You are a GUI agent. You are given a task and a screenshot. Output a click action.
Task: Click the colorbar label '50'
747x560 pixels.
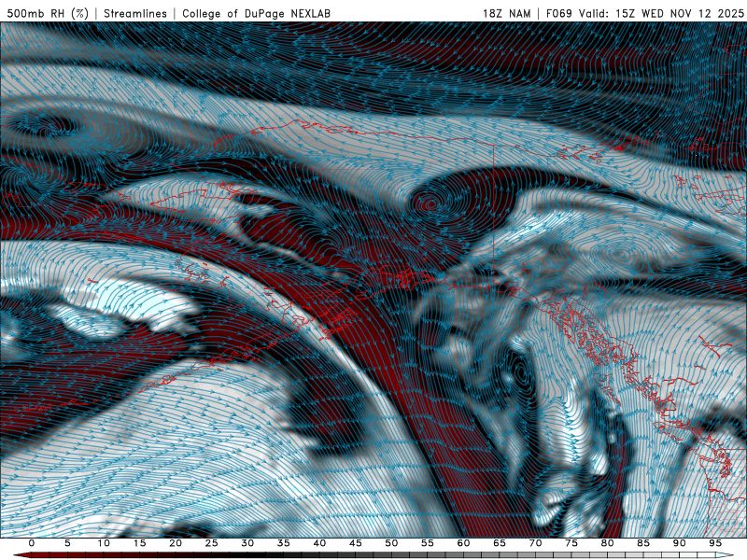[391, 543]
